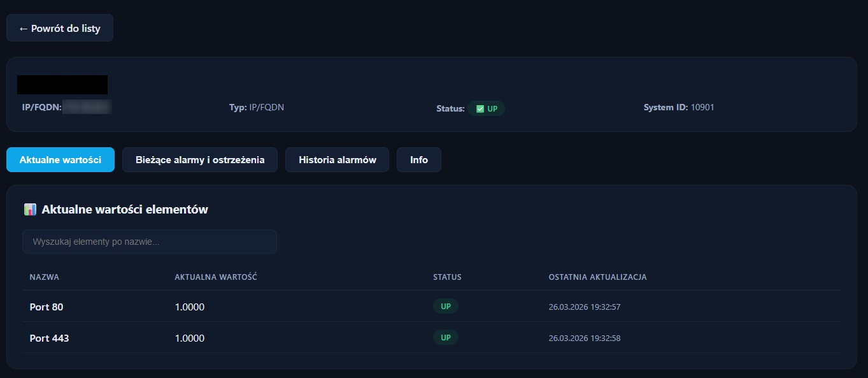This screenshot has width=868, height=378.
Task: Click the Aktualna wartość column header
Action: tap(215, 277)
